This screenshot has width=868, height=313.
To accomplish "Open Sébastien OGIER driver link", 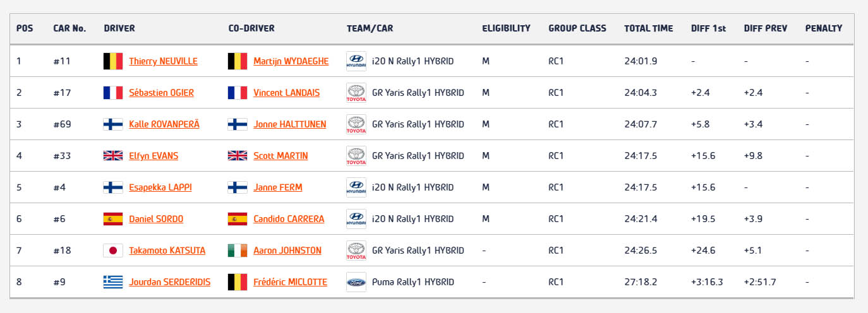I will [161, 93].
